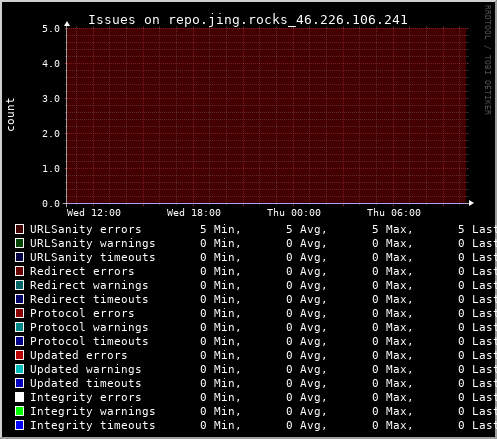This screenshot has width=497, height=439.
Task: Click the Thu 06:00 time axis label
Action: pos(394,213)
